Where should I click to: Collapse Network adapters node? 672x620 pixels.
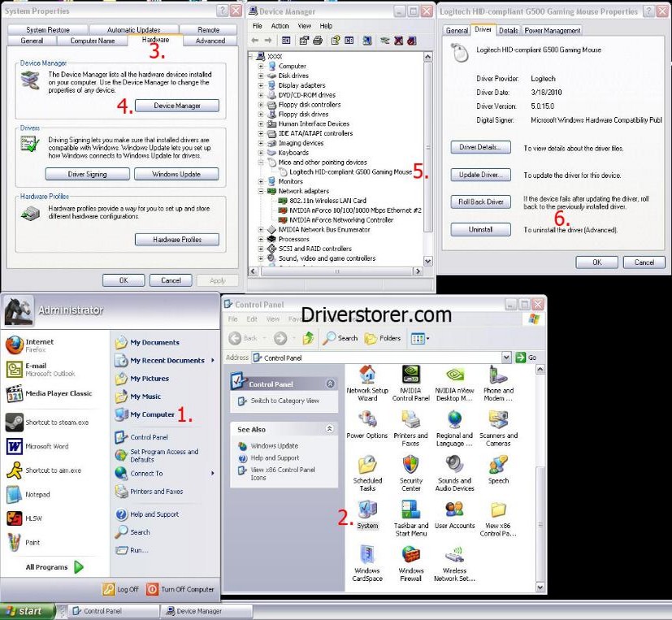(x=261, y=191)
